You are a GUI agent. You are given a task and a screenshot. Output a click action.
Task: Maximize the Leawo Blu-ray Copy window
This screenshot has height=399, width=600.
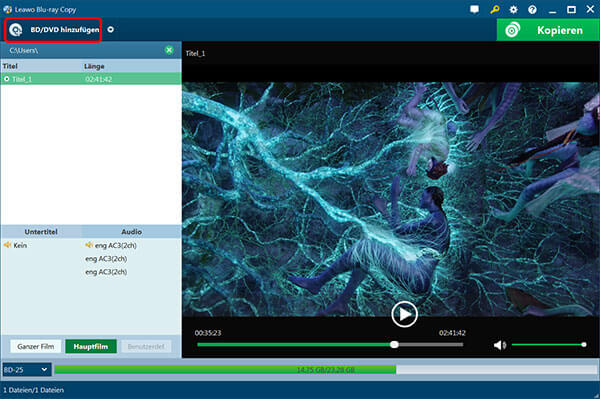click(x=571, y=10)
